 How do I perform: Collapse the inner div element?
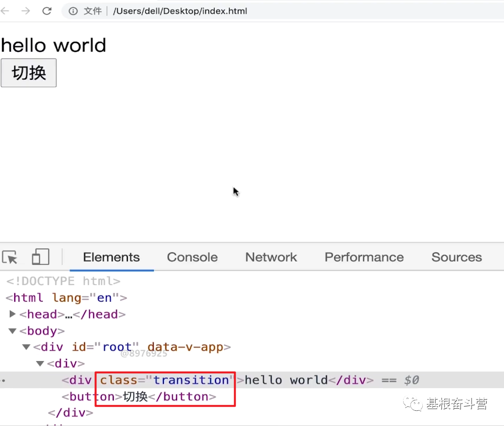coord(40,363)
